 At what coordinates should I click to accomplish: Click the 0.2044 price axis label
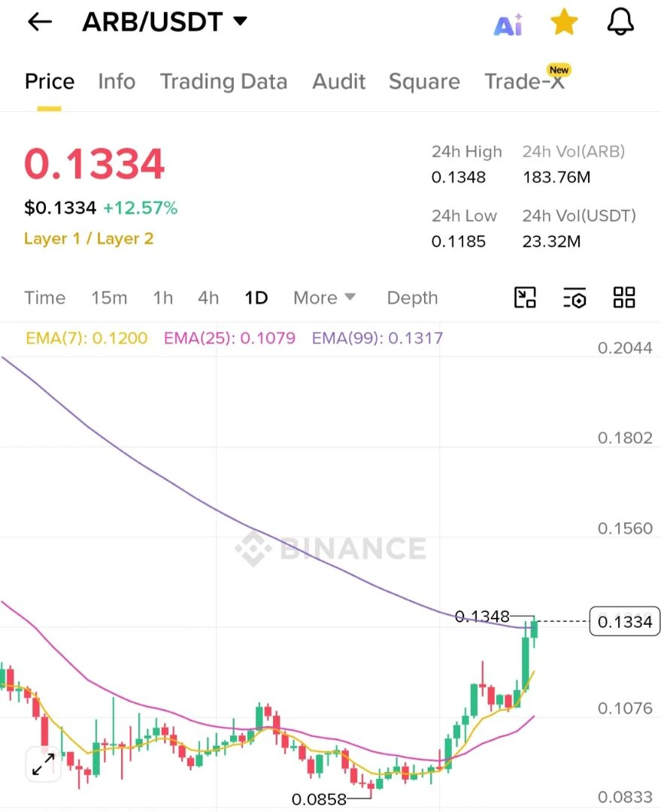[x=625, y=347]
